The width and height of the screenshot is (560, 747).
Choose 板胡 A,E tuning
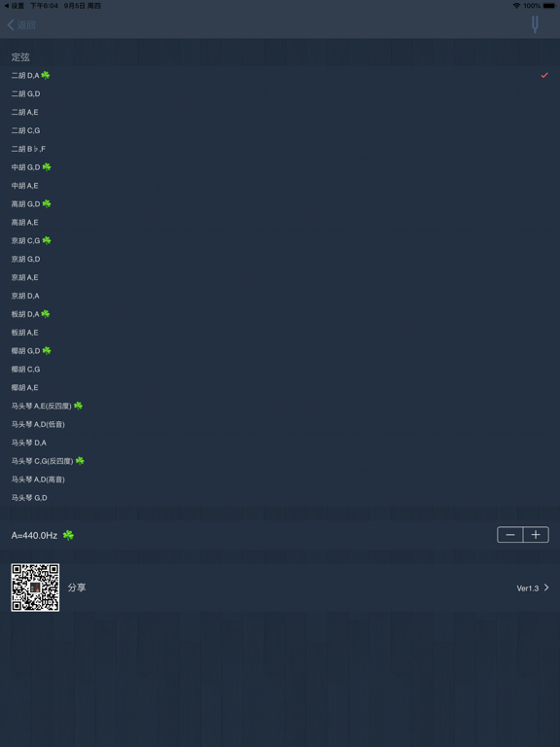(x=280, y=332)
